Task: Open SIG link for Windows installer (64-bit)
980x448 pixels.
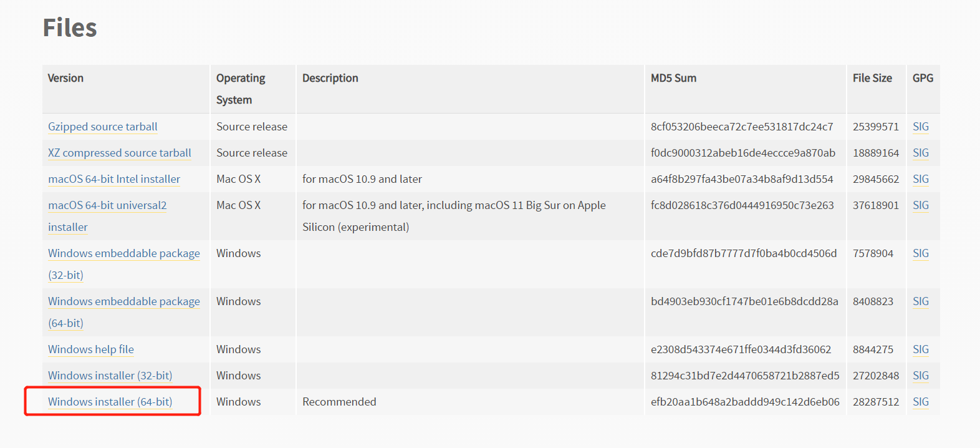Action: (x=921, y=402)
